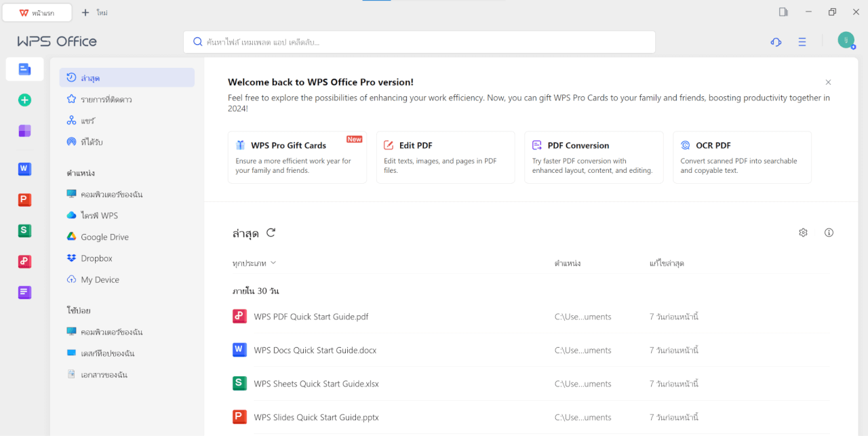Viewport: 868px width, 436px height.
Task: Open WPS PDF Quick Start Guide.pdf
Action: pos(531,317)
